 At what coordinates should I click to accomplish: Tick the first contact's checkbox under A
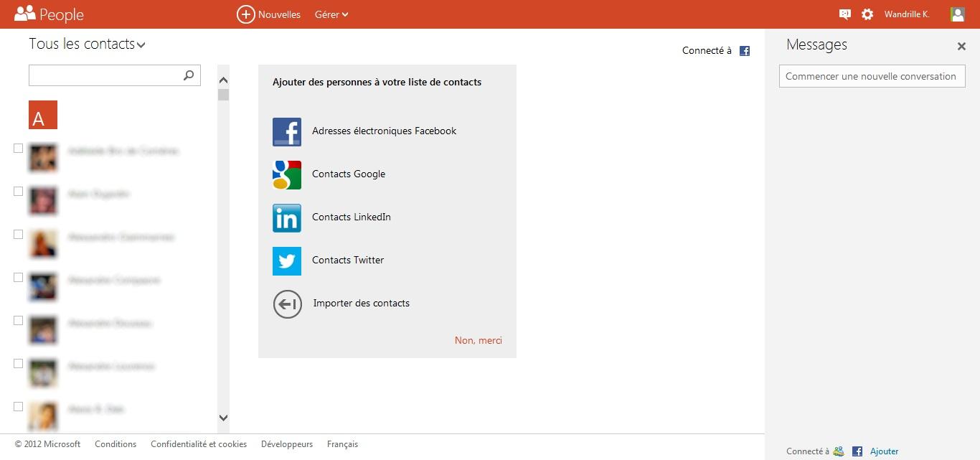coord(19,149)
